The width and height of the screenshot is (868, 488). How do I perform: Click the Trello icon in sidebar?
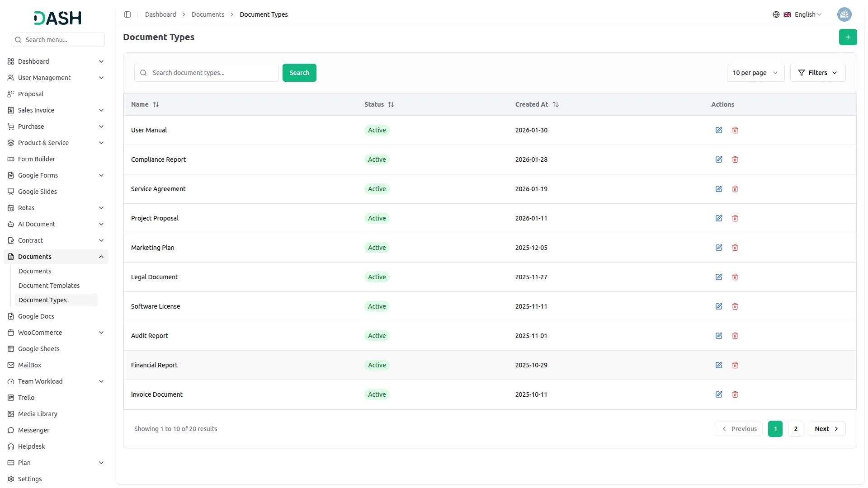(10, 398)
